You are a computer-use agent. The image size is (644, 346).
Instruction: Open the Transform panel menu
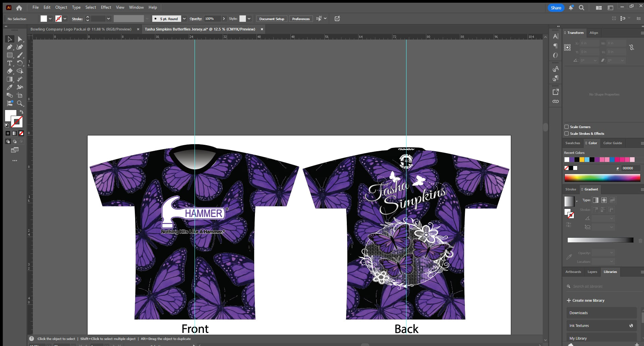click(642, 33)
